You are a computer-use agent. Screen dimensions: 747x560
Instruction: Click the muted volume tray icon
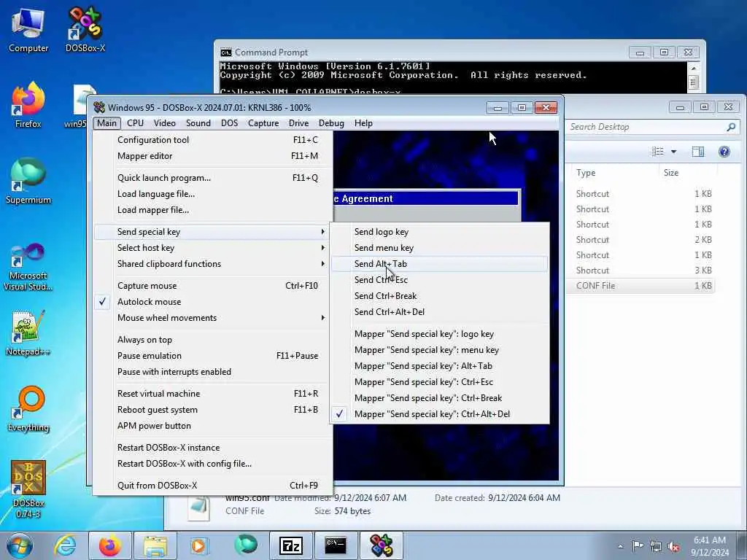[x=673, y=546]
